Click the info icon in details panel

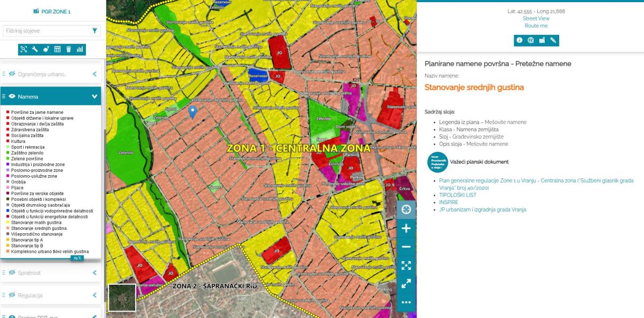click(x=519, y=40)
